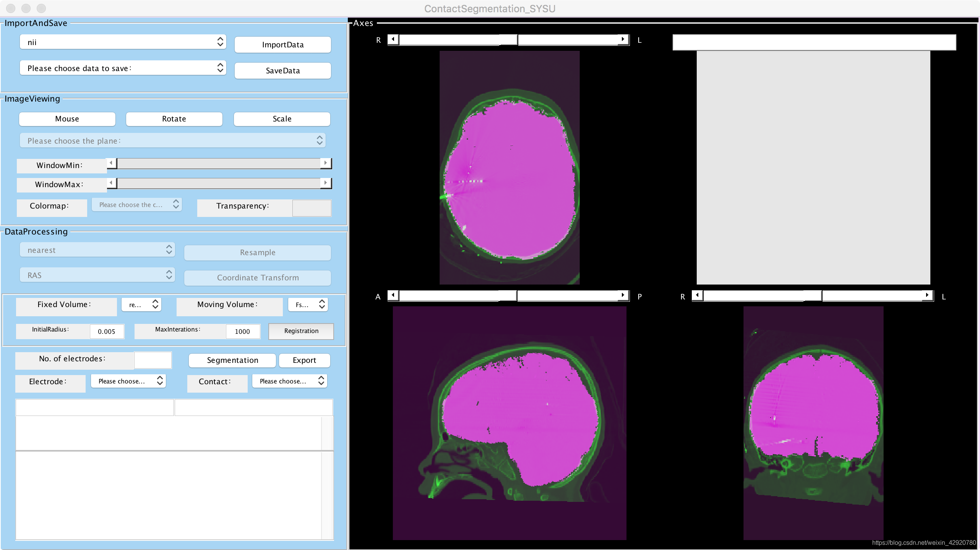Viewport: 980px width, 550px height.
Task: Click left arrow of WindowMin slider
Action: (111, 163)
